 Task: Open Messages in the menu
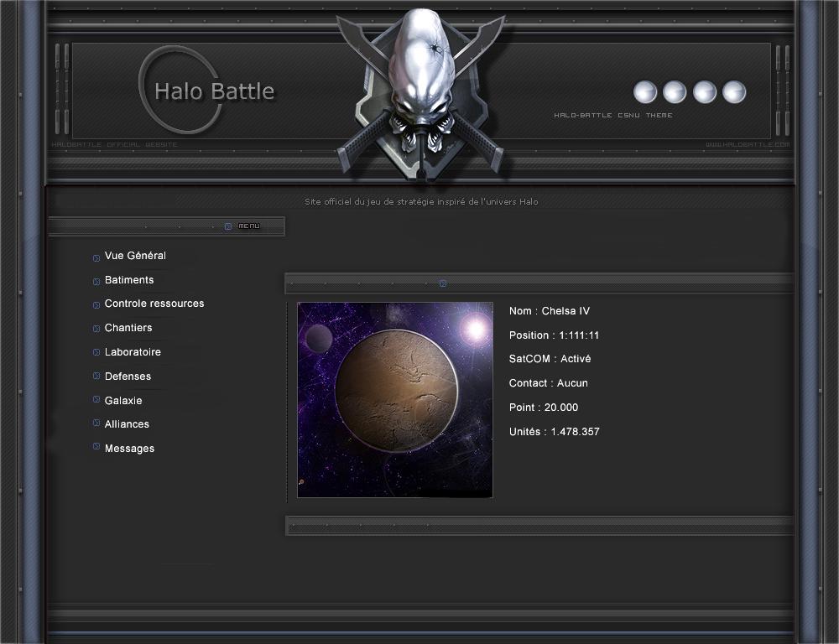129,449
